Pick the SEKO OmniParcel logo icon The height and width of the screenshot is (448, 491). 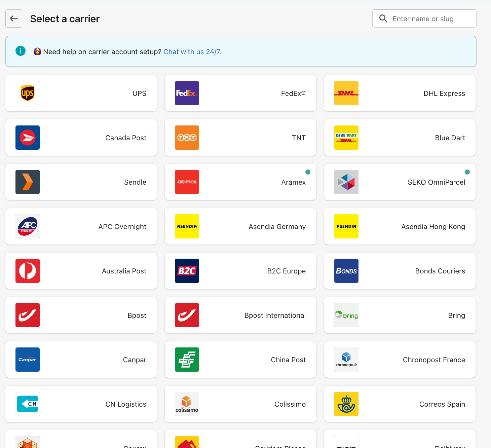(346, 182)
